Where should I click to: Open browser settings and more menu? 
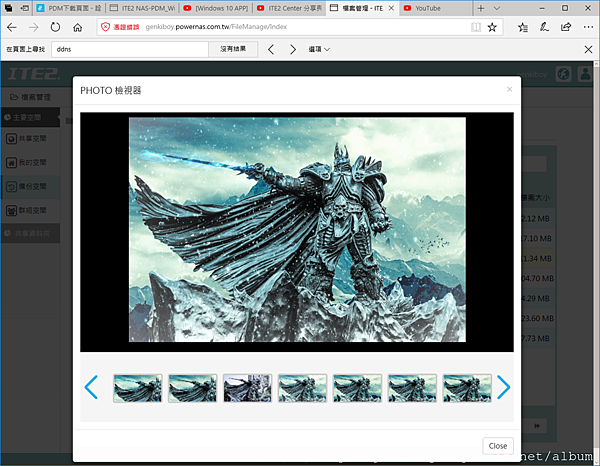588,27
